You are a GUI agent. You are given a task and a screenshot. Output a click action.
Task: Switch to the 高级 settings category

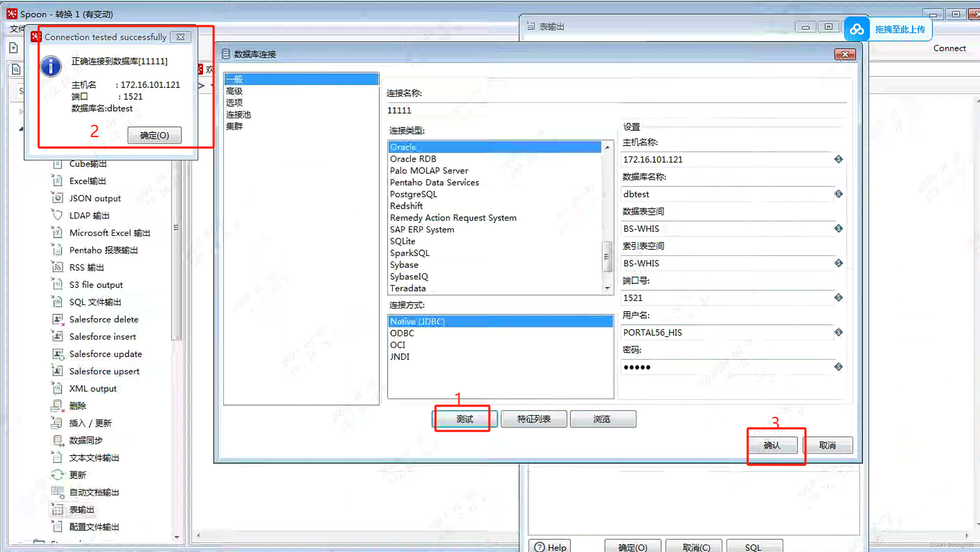(234, 91)
